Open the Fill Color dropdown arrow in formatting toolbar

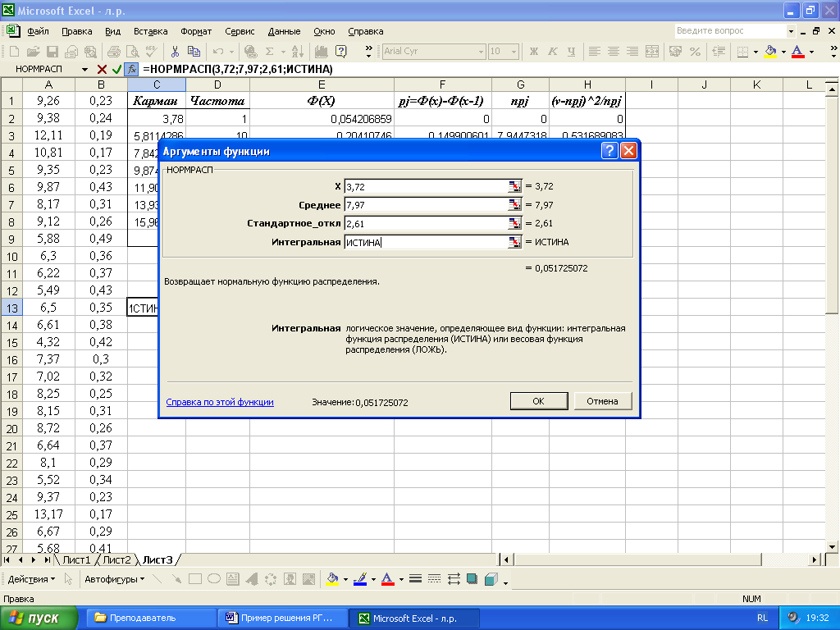coord(783,52)
